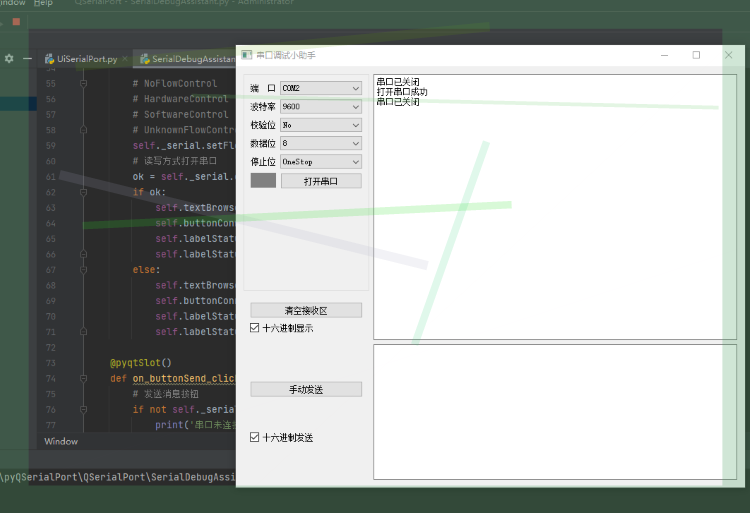The image size is (750, 513).
Task: Click the 'ok = self._serial' code line
Action: pyautogui.click(x=184, y=177)
